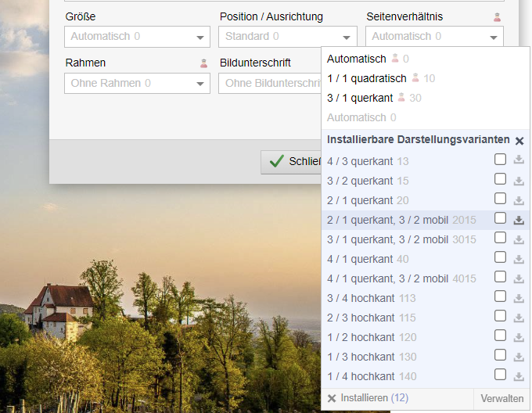Choose 3 / 1 querkant 30 option
Image resolution: width=532 pixels, height=413 pixels.
coord(425,99)
